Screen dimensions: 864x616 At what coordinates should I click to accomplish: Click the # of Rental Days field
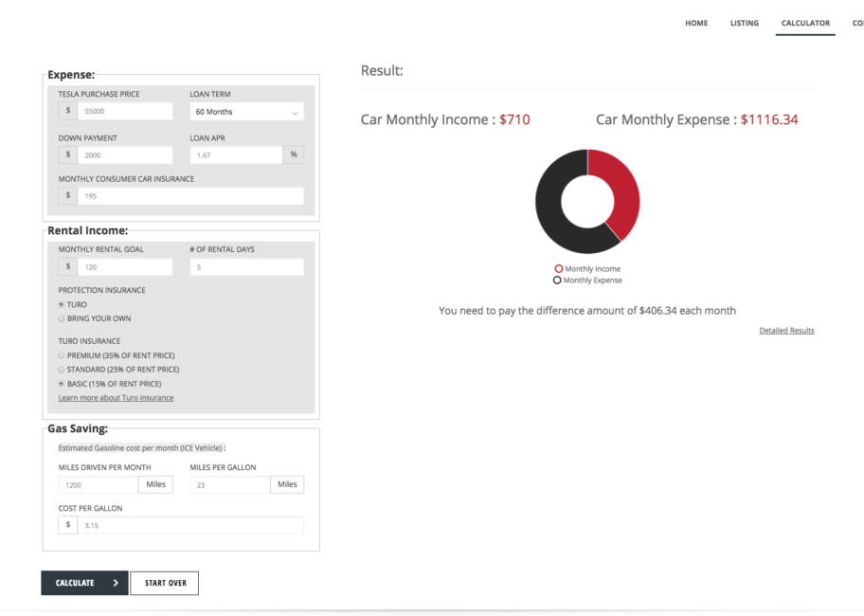pyautogui.click(x=246, y=266)
